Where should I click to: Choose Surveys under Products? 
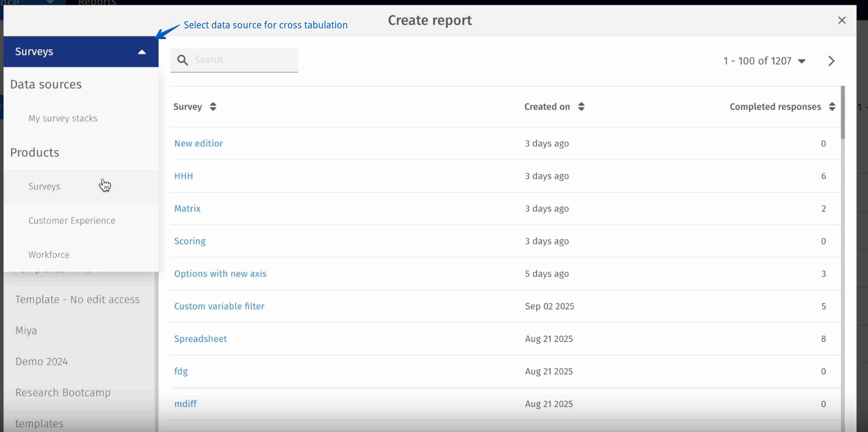(x=44, y=186)
